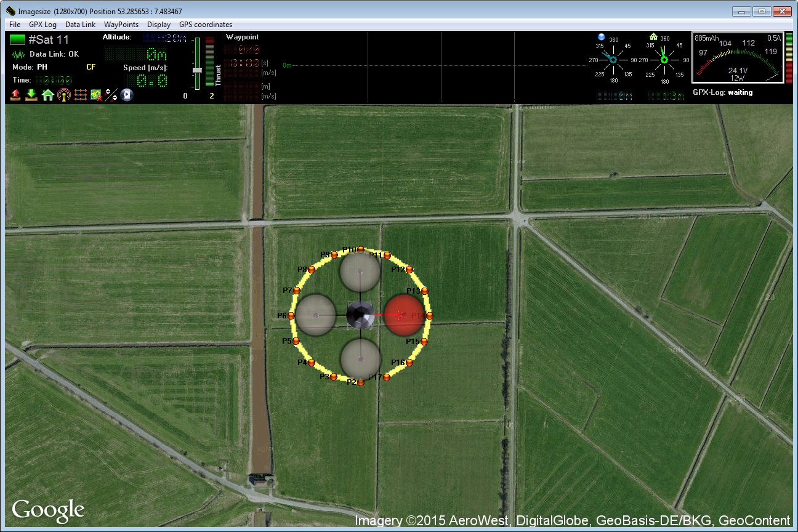Click the waypoint grid pattern icon

[x=80, y=95]
